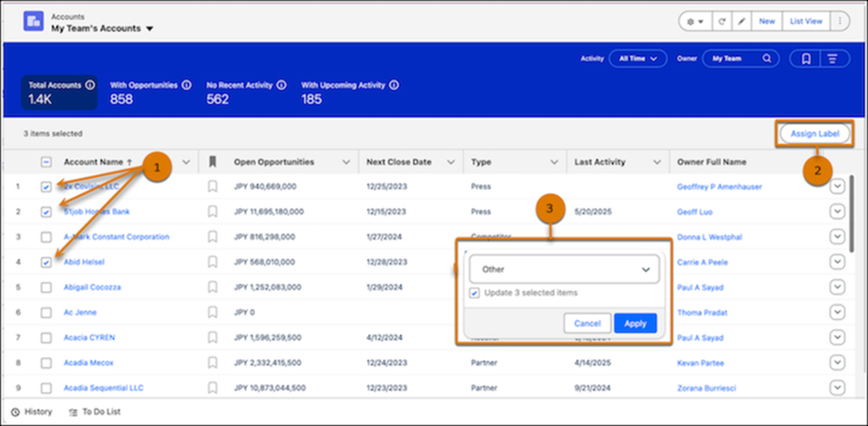Click the bookmark labels icon in blue header
The height and width of the screenshot is (426, 868).
pyautogui.click(x=806, y=59)
